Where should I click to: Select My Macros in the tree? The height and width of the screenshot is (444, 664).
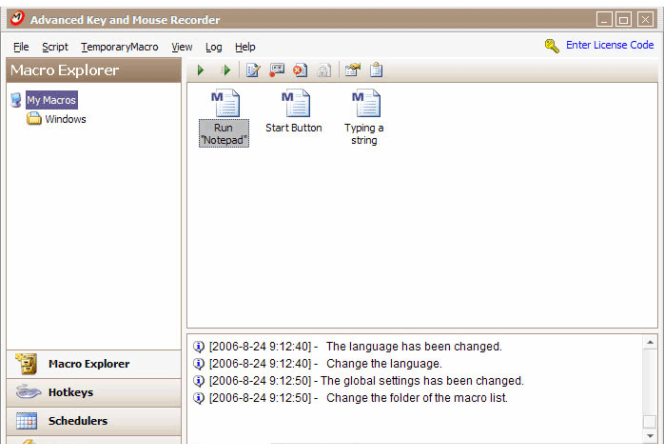coord(52,100)
